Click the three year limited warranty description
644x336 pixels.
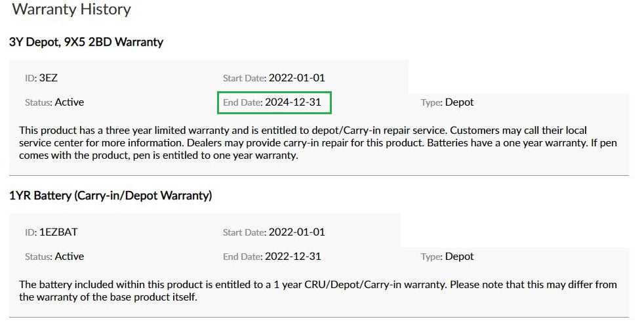pos(318,142)
